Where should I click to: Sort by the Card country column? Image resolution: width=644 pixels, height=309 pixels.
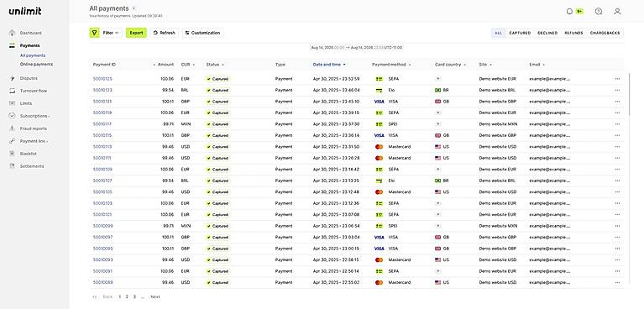(x=451, y=65)
